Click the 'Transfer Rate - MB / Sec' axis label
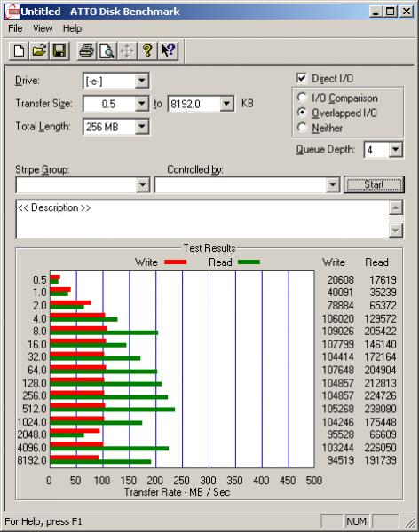Image resolution: width=419 pixels, height=532 pixels. tap(177, 492)
